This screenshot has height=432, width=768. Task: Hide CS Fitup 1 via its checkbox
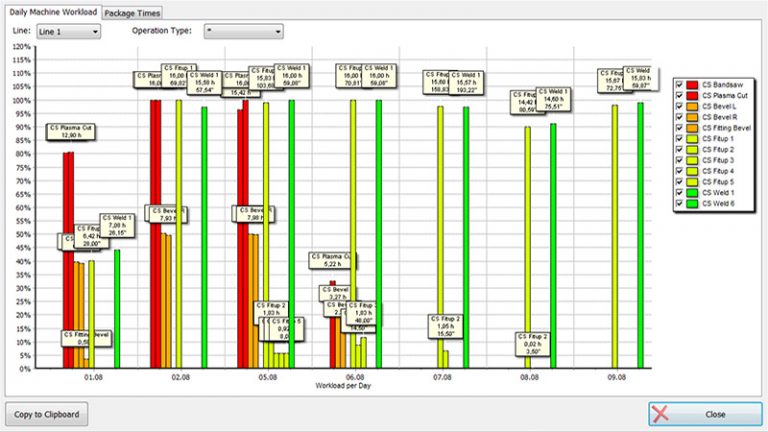[679, 138]
